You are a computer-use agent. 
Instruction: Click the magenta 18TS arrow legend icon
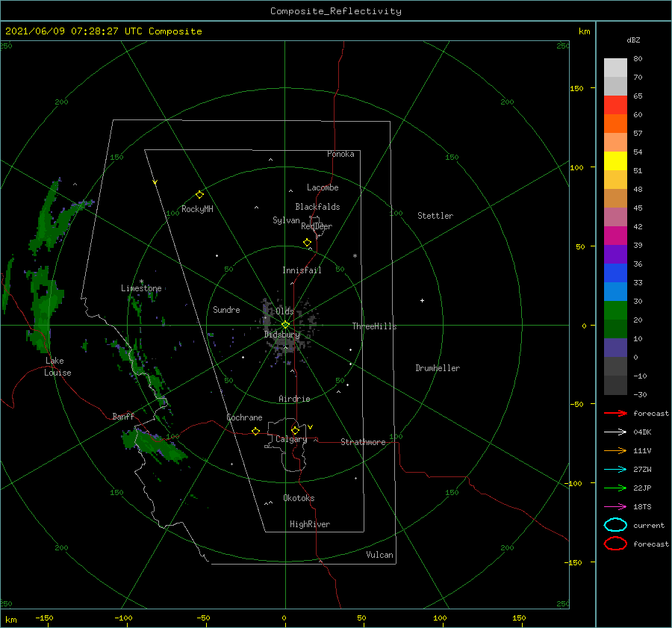click(616, 507)
